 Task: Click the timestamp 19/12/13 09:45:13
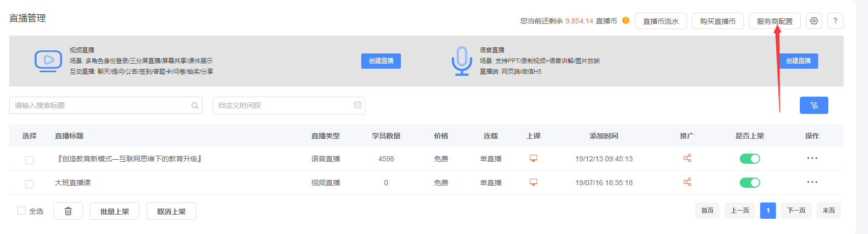(604, 159)
